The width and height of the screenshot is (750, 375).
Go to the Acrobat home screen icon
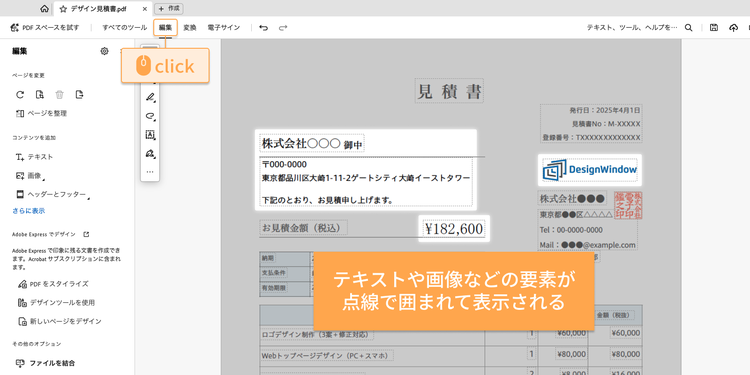pyautogui.click(x=44, y=9)
